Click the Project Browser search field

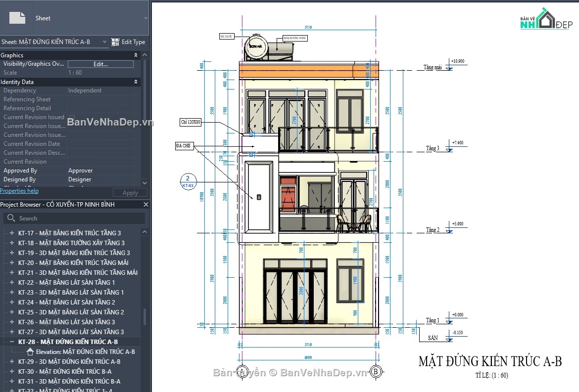(x=74, y=218)
